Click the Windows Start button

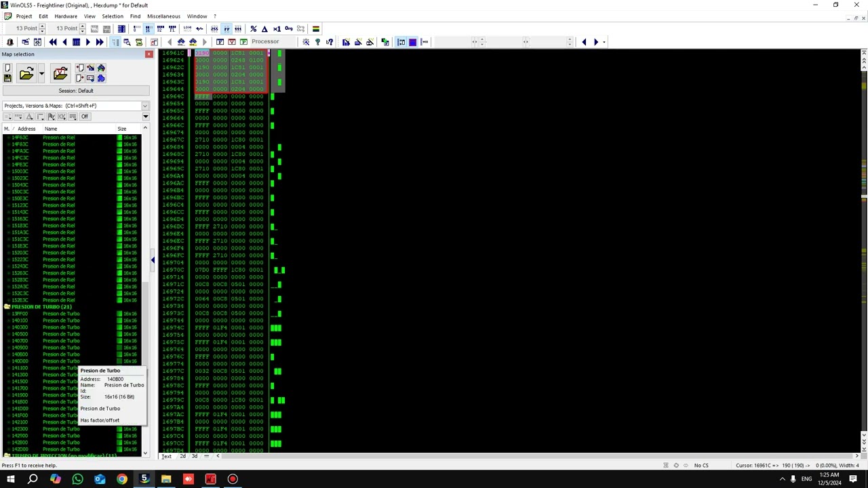coord(10,479)
